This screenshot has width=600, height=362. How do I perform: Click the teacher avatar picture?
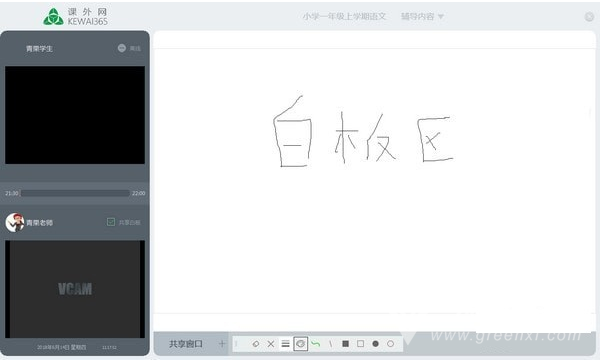click(x=15, y=222)
